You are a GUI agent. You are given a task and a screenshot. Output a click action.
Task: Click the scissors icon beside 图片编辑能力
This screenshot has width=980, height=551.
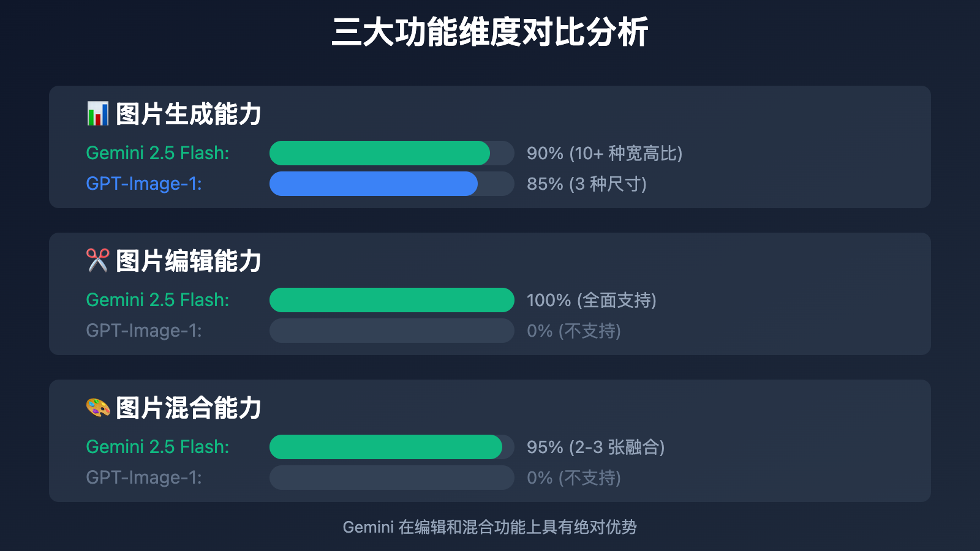97,261
